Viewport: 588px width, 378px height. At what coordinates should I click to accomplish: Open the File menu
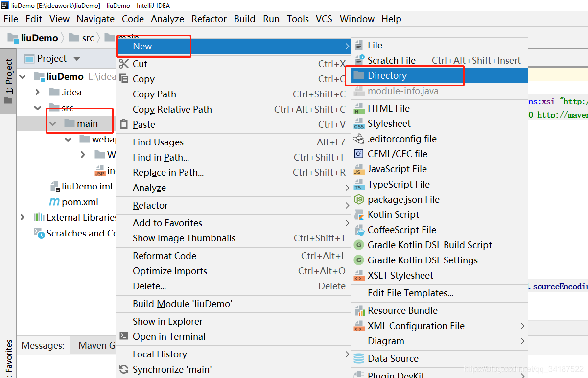[x=10, y=19]
